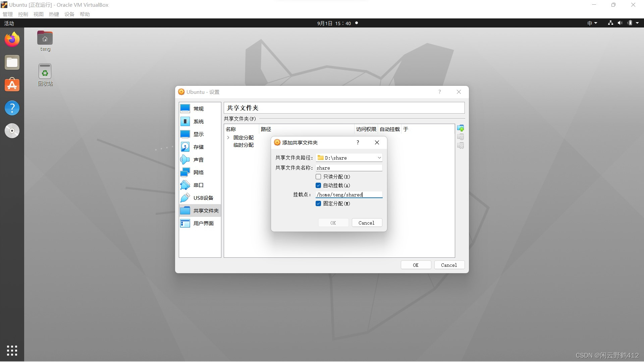Screen dimensions: 644x362
Task: Select 声音 in the settings sidebar
Action: click(200, 160)
